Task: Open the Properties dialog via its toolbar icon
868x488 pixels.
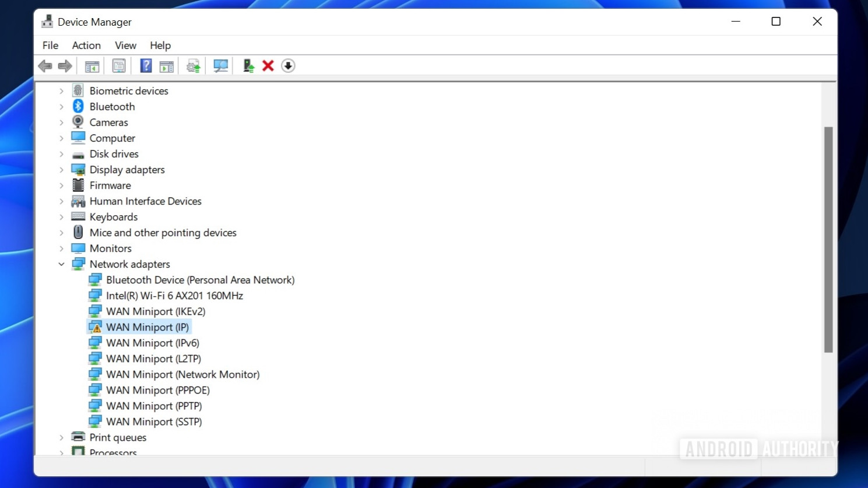Action: pos(119,65)
